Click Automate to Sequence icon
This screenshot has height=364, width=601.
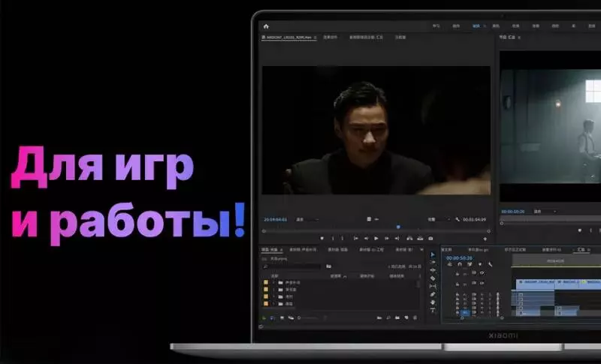click(379, 317)
